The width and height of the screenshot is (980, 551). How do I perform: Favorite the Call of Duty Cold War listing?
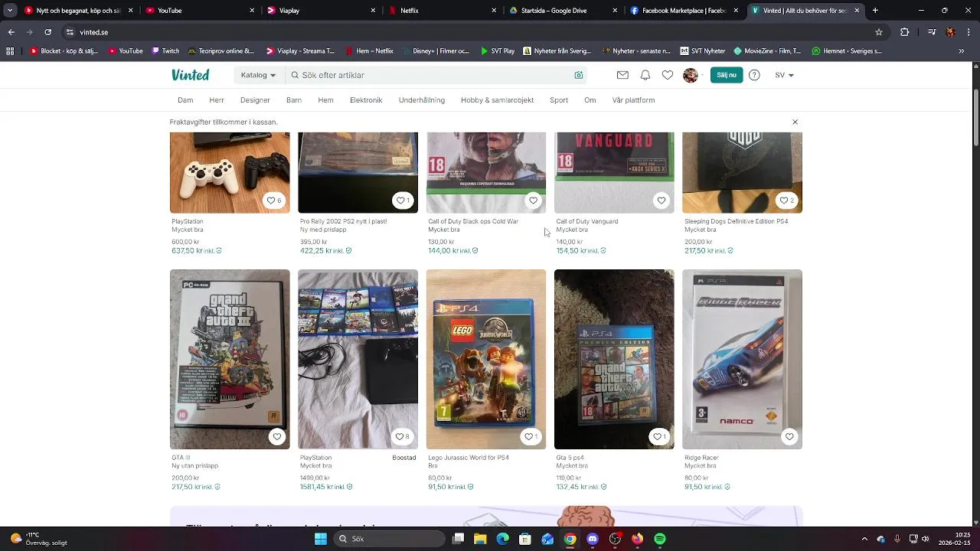coord(533,201)
